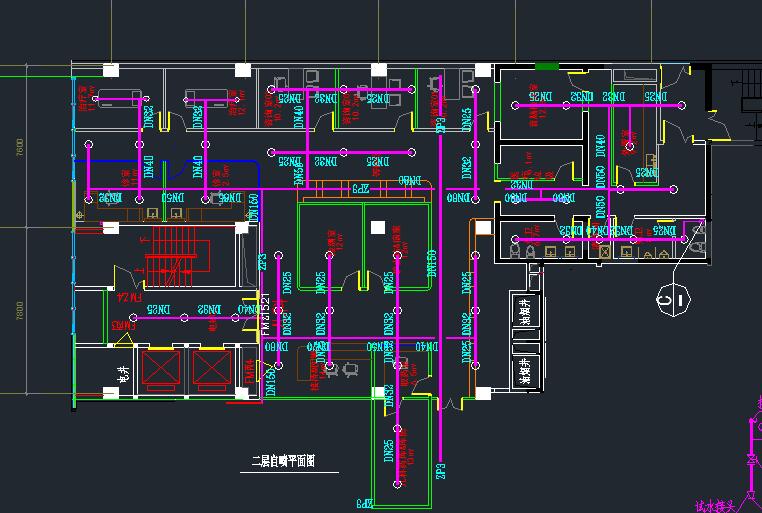Select the lower 7800 dimension text

(x=20, y=311)
